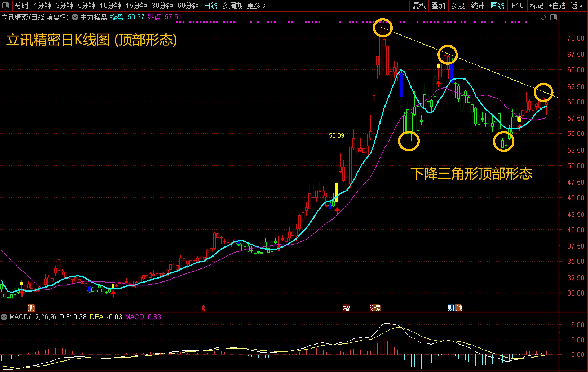This screenshot has height=372, width=588.
Task: Open the 主力操盘 indicator dropdown arrow
Action: tap(75, 17)
